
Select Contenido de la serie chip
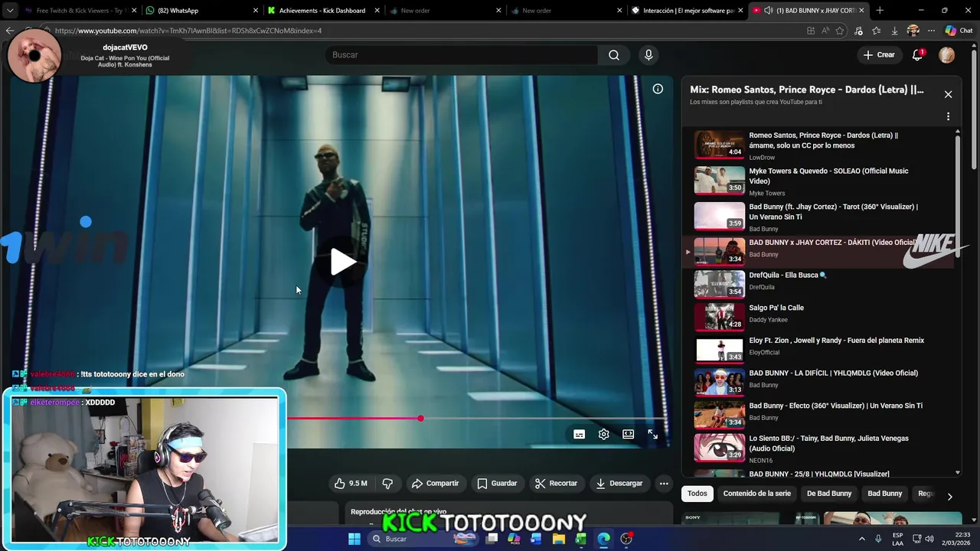coord(756,494)
